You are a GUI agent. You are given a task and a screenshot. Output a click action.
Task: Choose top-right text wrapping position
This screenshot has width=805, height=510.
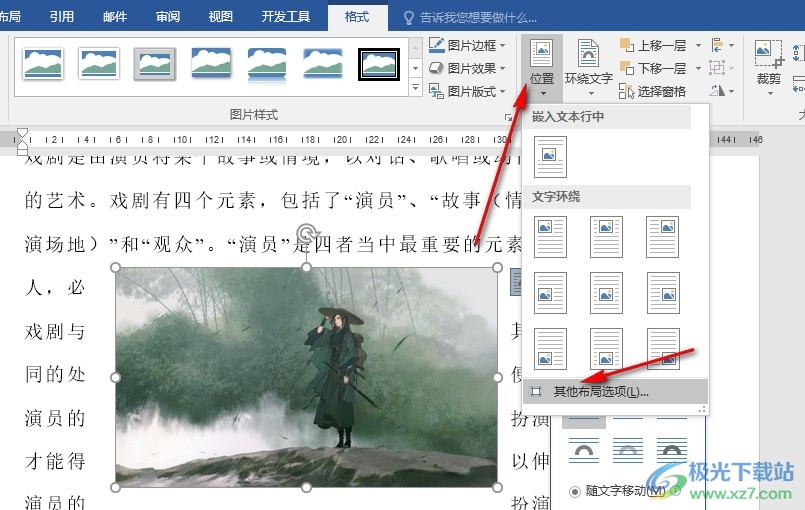[662, 237]
